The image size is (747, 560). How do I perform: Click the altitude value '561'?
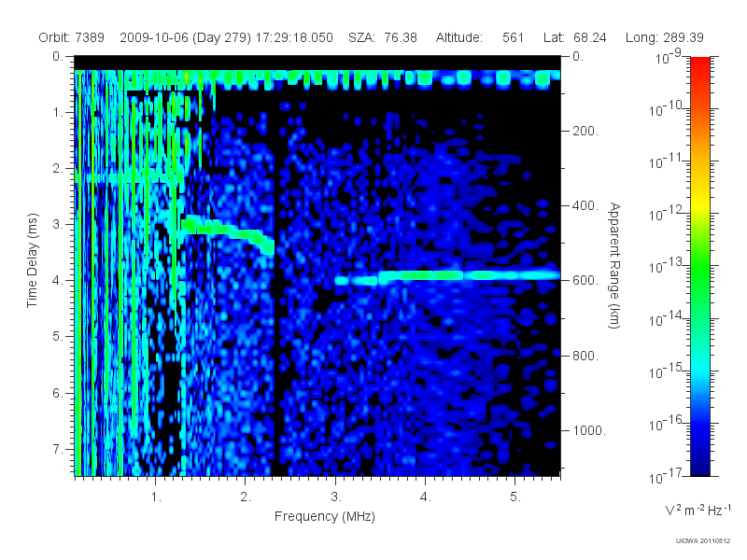(x=513, y=37)
